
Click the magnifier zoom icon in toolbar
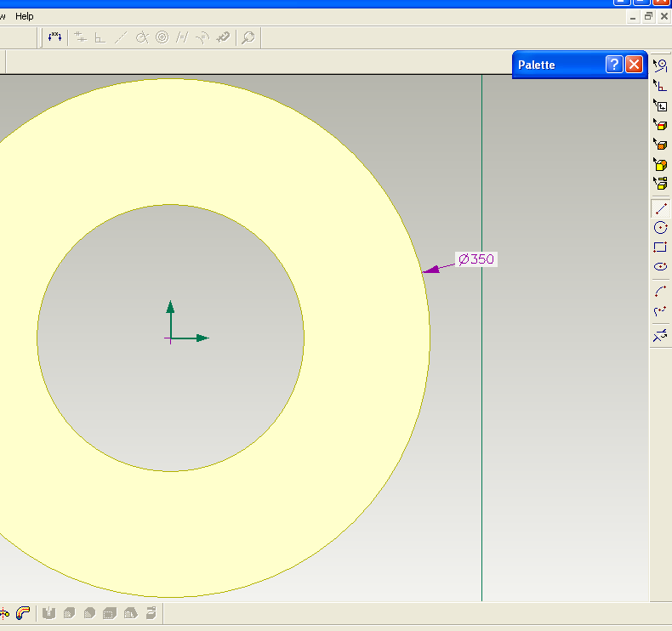(x=248, y=37)
